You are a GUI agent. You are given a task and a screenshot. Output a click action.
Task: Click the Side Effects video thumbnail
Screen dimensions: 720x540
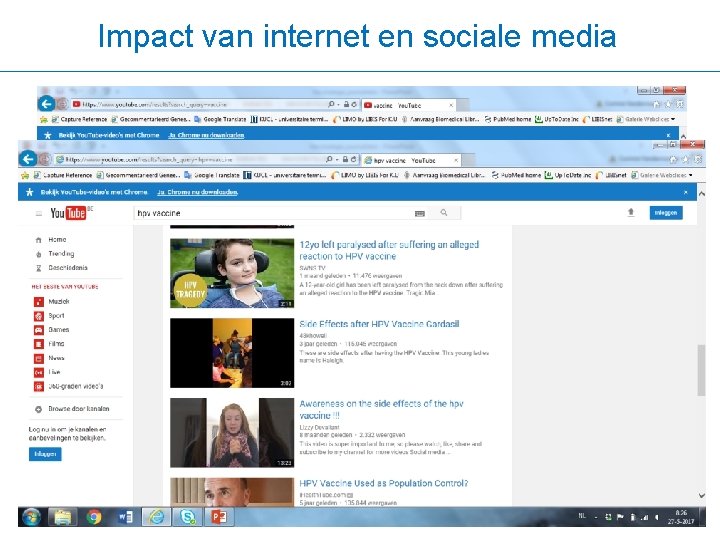232,353
